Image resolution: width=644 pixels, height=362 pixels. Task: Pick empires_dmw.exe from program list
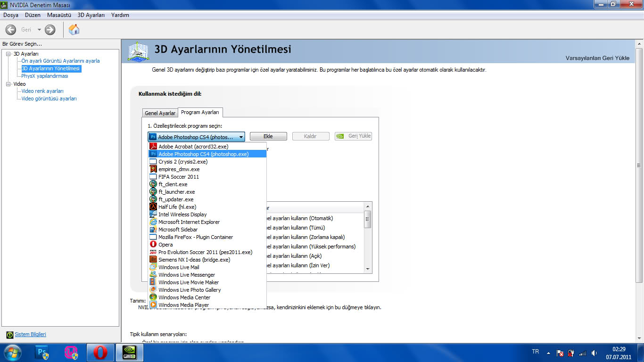point(207,169)
